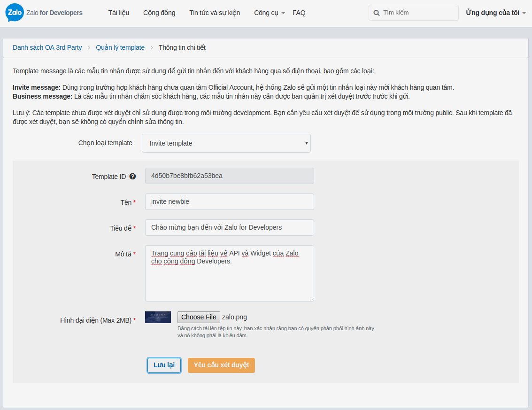The width and height of the screenshot is (532, 410).
Task: Click the image thumbnail next to Choose File
Action: point(158,317)
